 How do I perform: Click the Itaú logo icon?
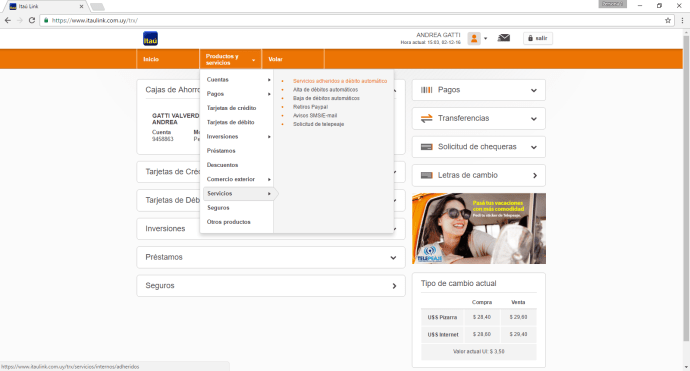coord(150,39)
